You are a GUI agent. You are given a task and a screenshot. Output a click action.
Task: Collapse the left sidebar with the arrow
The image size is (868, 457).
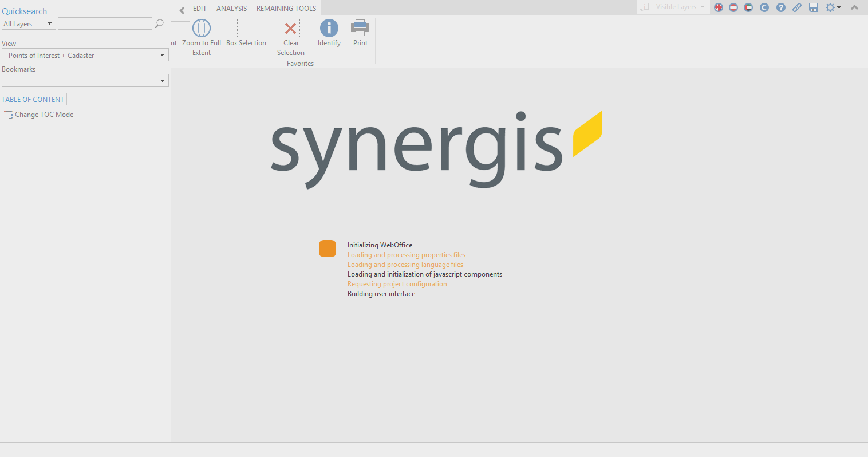[181, 10]
